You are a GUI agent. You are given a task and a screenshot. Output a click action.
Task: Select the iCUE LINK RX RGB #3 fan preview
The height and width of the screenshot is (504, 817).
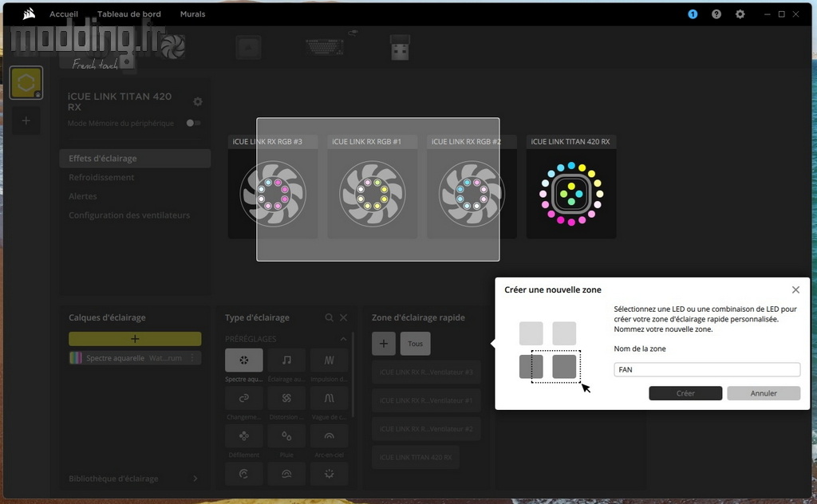coord(273,187)
